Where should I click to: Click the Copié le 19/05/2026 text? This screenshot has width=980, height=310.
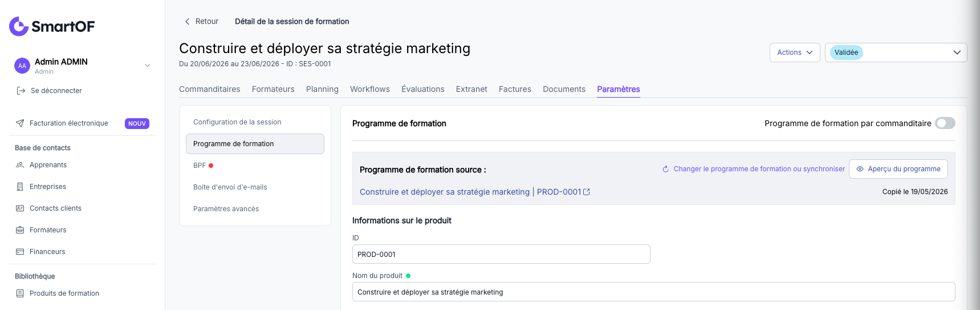click(x=914, y=192)
